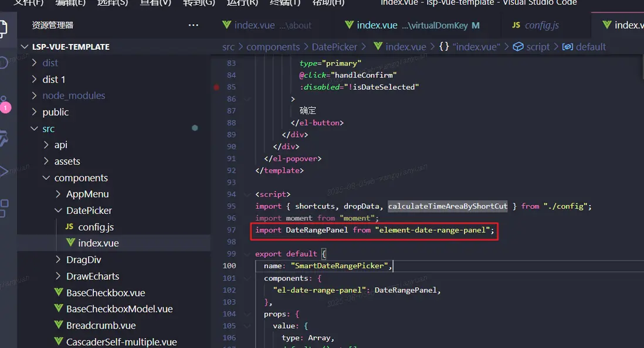
Task: Click "handleConfirm" on line 84
Action: point(364,75)
